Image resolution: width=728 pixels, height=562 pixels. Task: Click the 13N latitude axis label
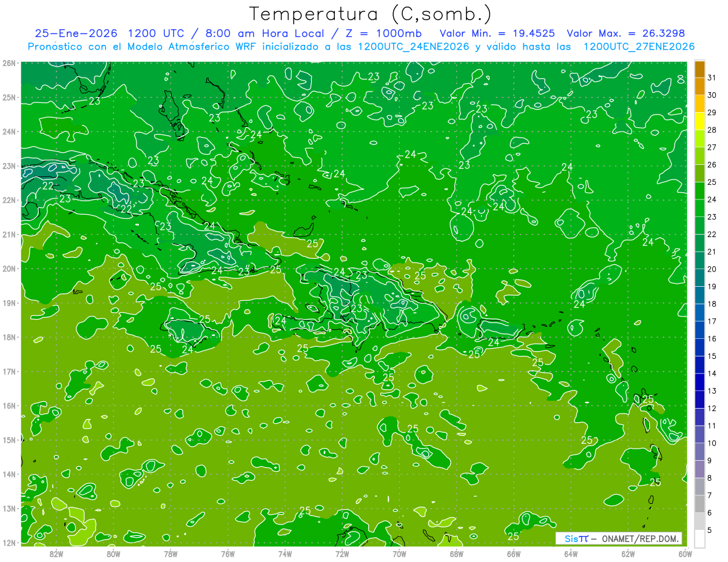click(x=10, y=509)
